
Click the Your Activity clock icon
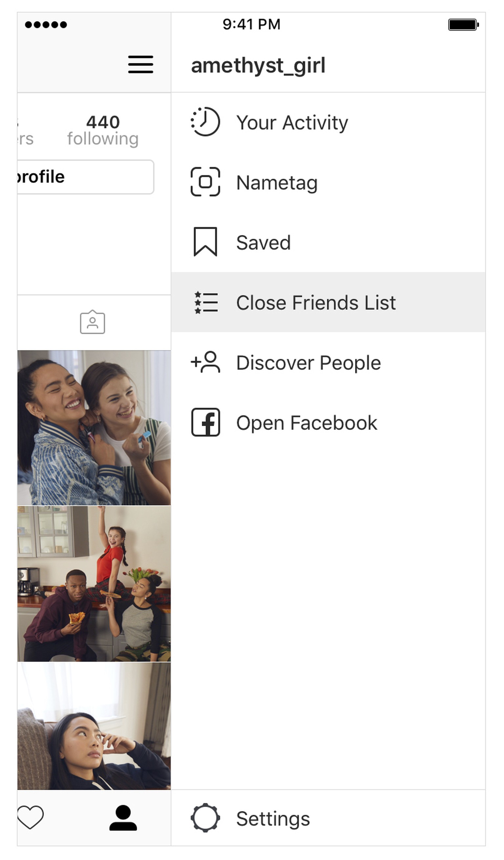(x=205, y=122)
